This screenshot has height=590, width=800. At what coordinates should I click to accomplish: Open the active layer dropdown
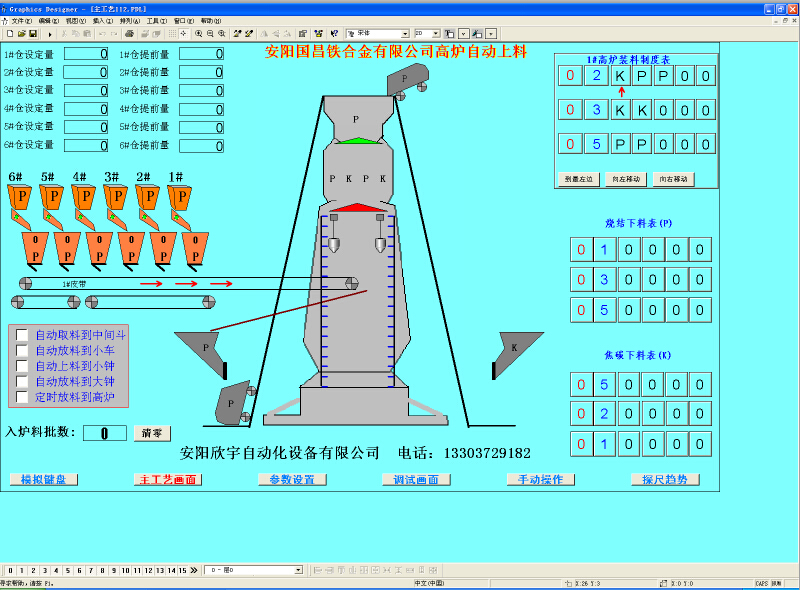coord(299,570)
